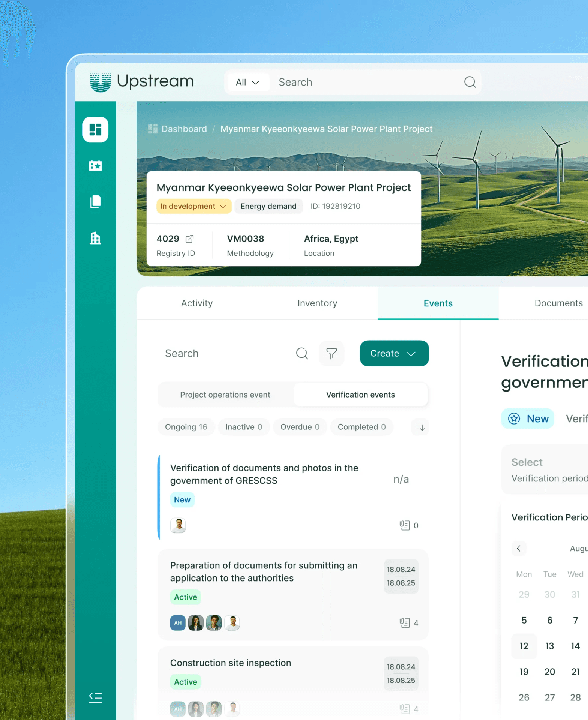Click the VM0038 methodology value
Screen dimensions: 588x720
[246, 239]
